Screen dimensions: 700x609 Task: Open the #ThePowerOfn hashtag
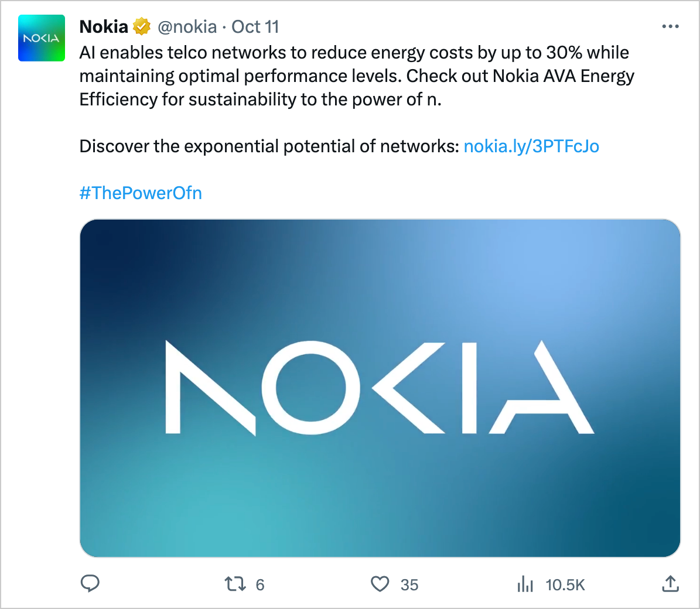(141, 193)
